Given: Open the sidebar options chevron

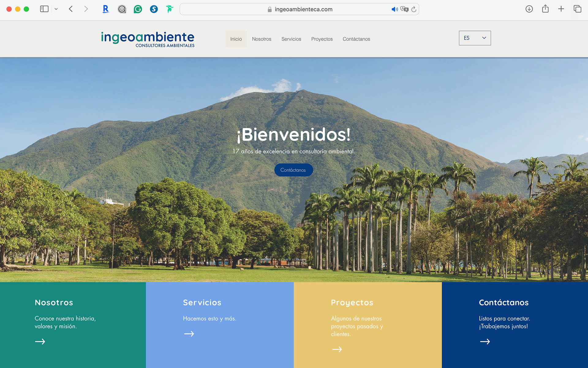Looking at the screenshot, I should point(56,9).
